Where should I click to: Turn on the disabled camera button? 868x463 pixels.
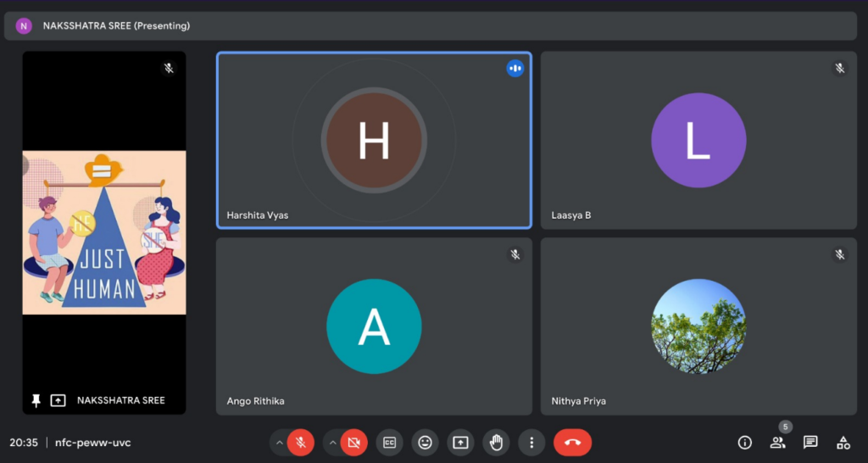coord(353,442)
